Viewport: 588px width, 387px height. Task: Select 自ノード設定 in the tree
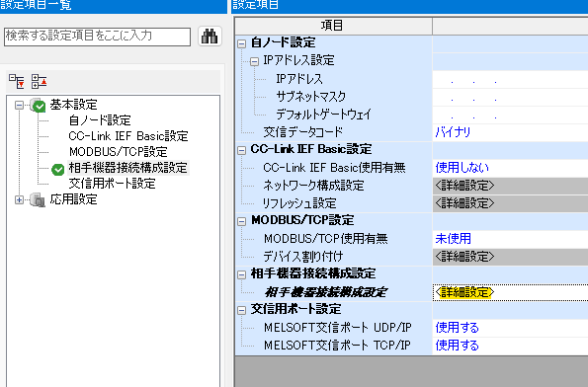(100, 120)
